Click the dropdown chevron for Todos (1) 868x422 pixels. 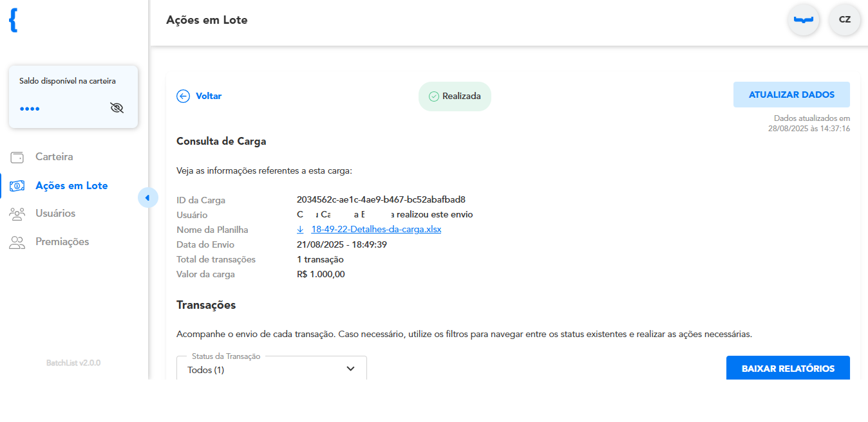pyautogui.click(x=350, y=369)
